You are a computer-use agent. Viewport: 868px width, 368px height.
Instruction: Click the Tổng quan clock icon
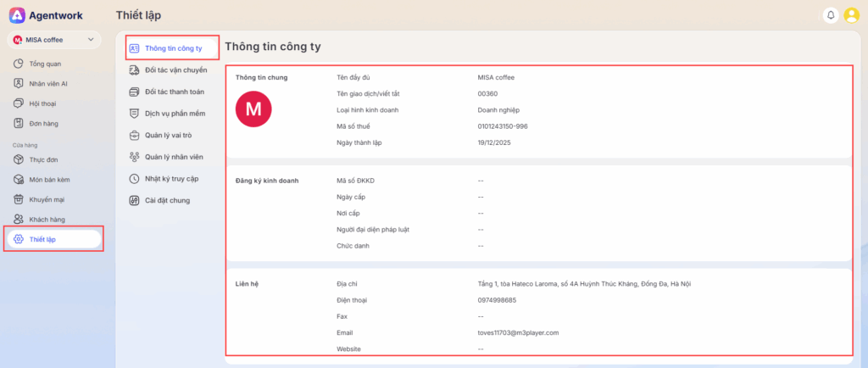(19, 64)
